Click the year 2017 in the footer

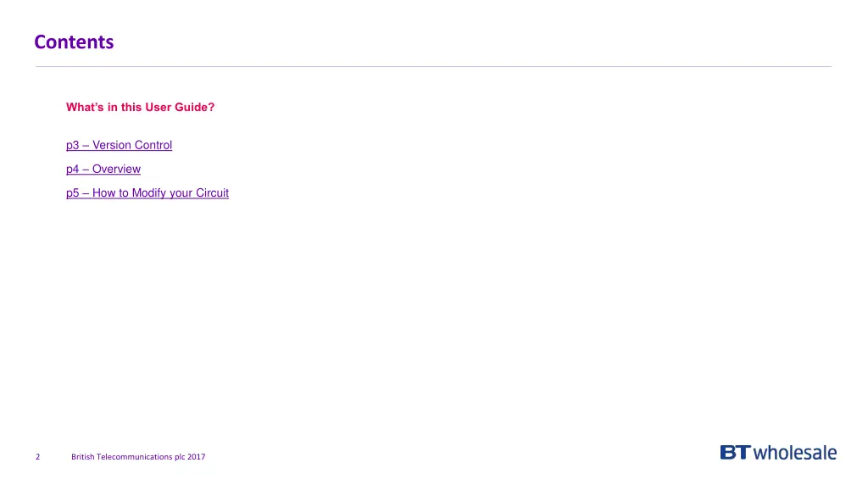point(196,457)
